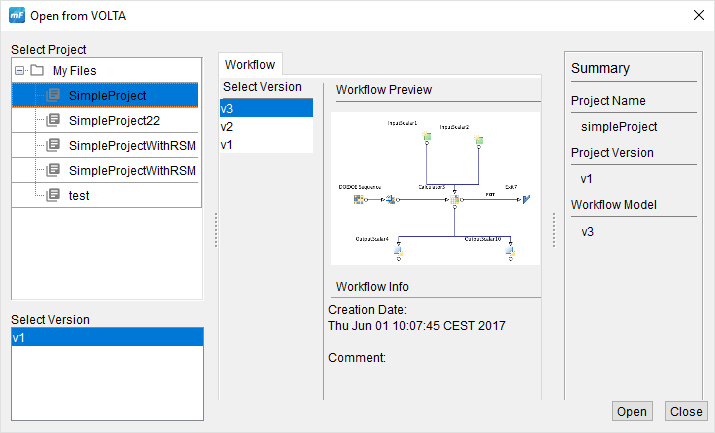Select project version v1 in bottom-left list
Viewport: 715px width, 433px height.
pyautogui.click(x=107, y=338)
